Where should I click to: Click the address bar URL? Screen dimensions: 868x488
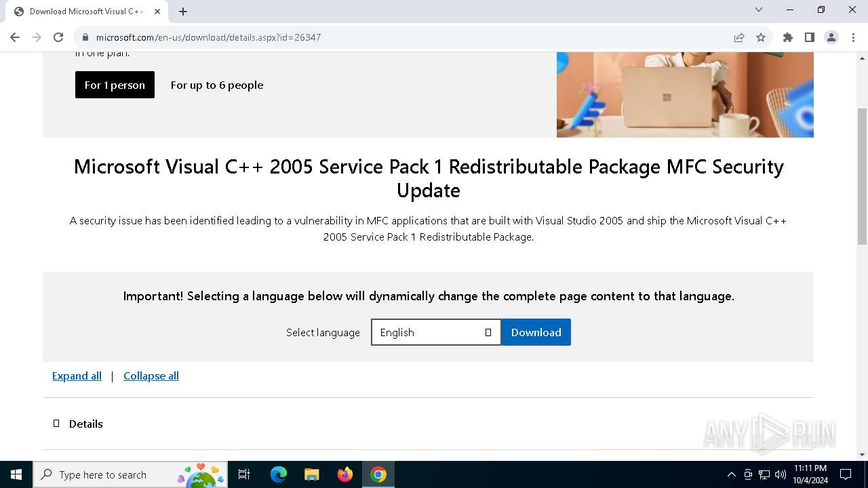(x=208, y=37)
